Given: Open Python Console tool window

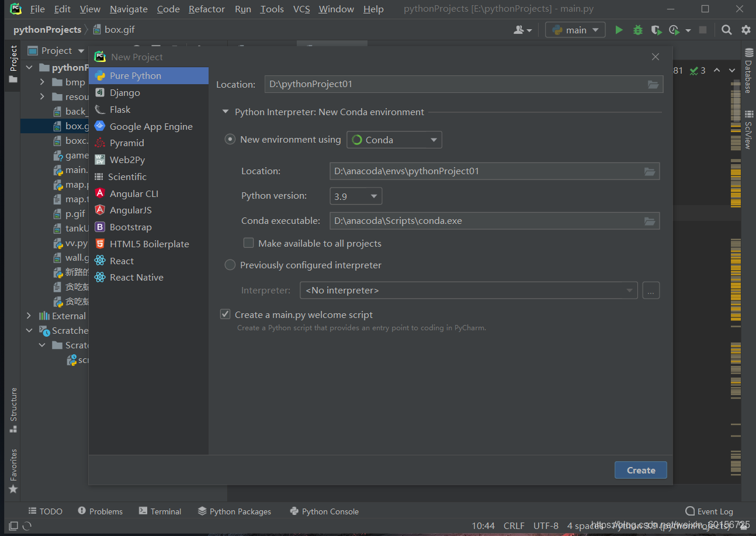Looking at the screenshot, I should pos(324,511).
